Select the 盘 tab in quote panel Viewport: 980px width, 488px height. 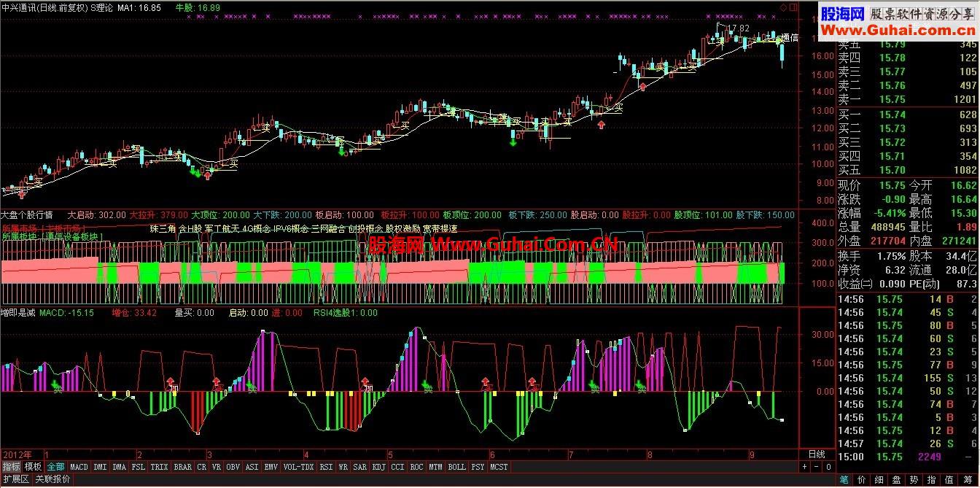click(897, 480)
